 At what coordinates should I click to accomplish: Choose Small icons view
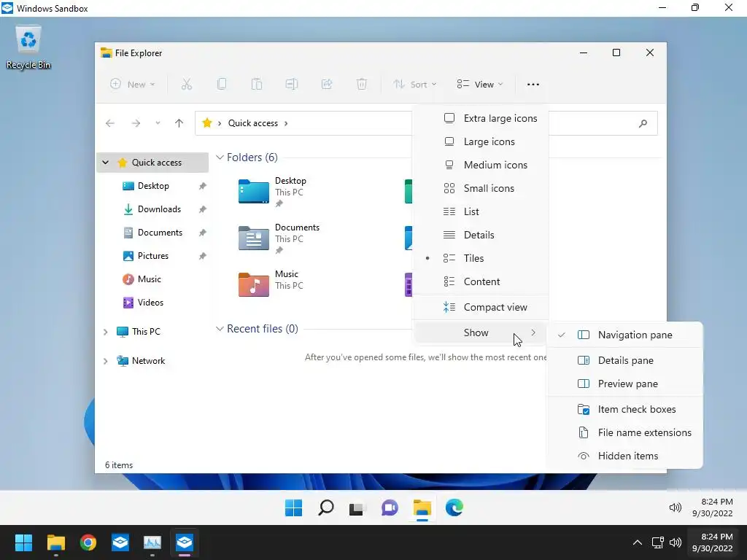click(480, 188)
